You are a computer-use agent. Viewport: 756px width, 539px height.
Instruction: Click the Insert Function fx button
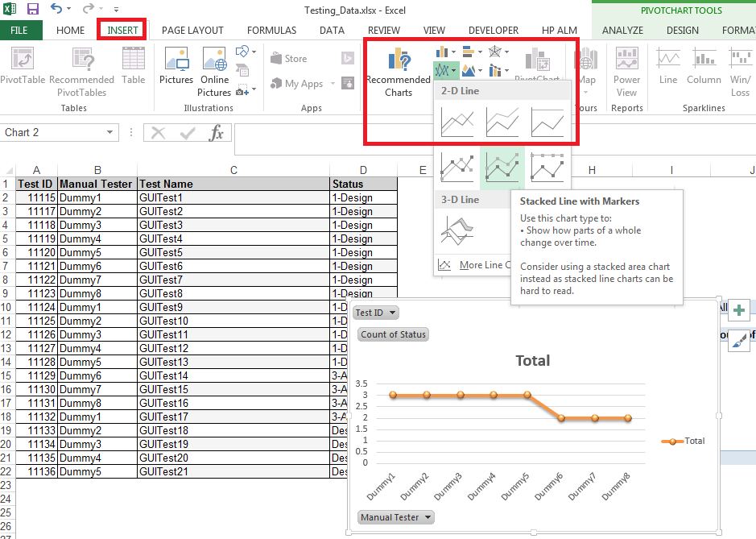tap(216, 133)
